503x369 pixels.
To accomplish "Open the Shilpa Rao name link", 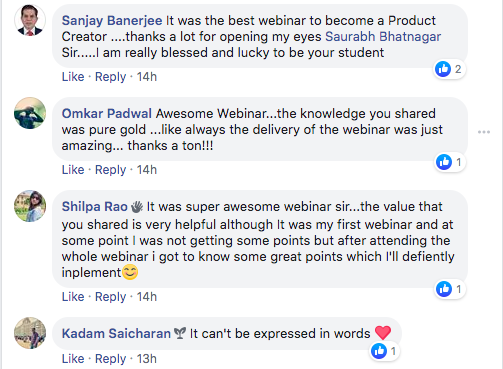I will (x=95, y=207).
